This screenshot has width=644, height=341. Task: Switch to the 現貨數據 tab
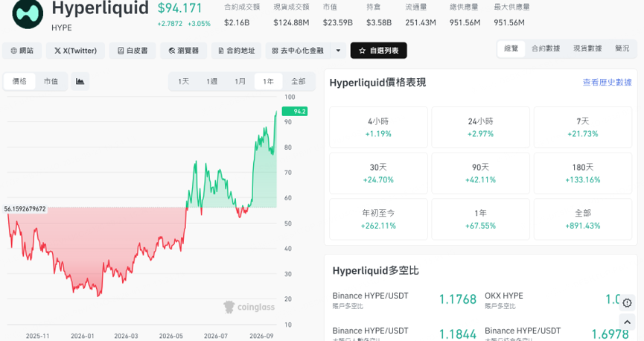(587, 48)
